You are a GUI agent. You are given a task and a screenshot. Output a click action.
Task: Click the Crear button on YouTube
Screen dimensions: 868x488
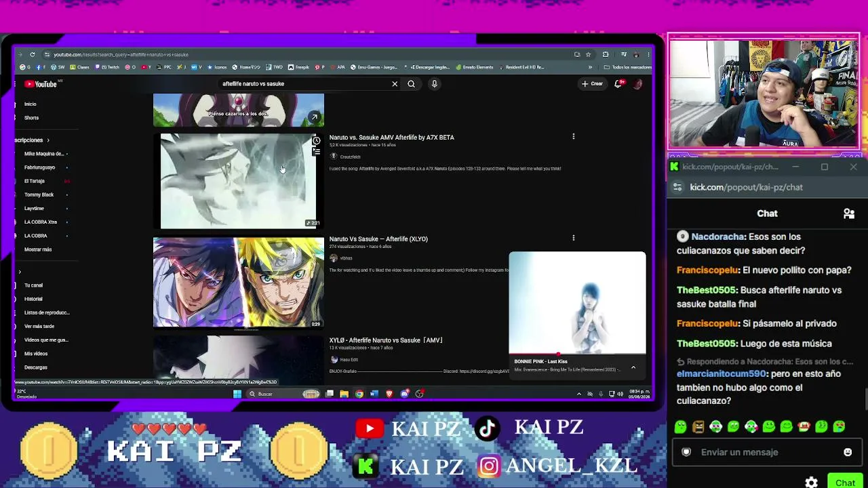(x=593, y=84)
